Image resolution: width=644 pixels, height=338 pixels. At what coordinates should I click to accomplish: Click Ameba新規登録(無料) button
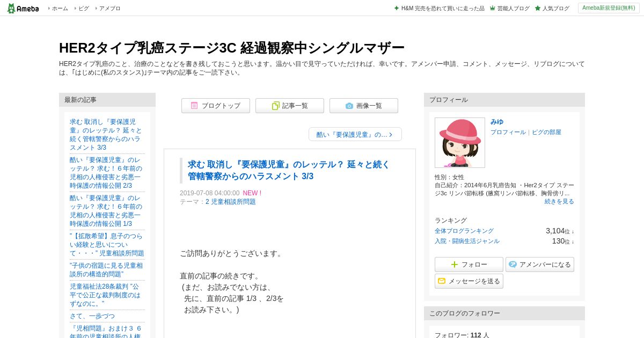click(609, 8)
